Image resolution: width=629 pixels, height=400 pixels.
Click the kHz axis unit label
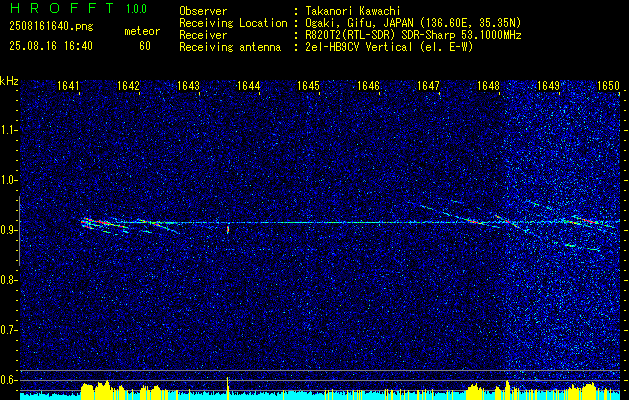(9, 81)
